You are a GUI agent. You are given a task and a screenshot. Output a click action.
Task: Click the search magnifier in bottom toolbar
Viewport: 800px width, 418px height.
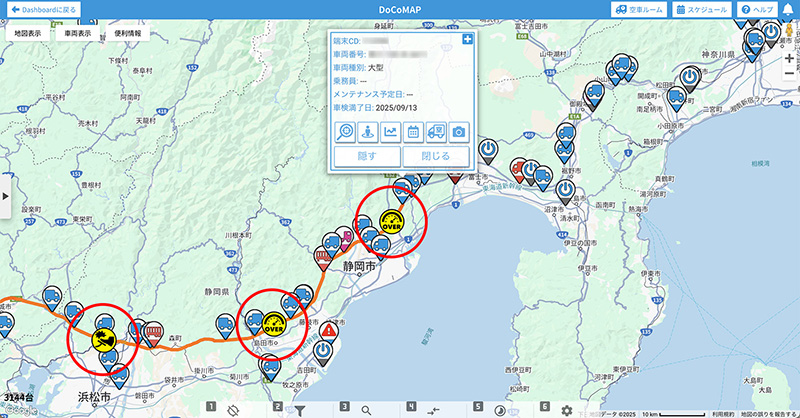tap(367, 409)
